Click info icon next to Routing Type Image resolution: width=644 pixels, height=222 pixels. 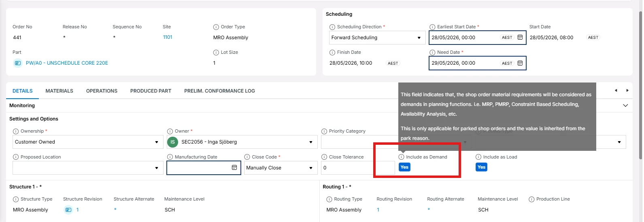(329, 199)
